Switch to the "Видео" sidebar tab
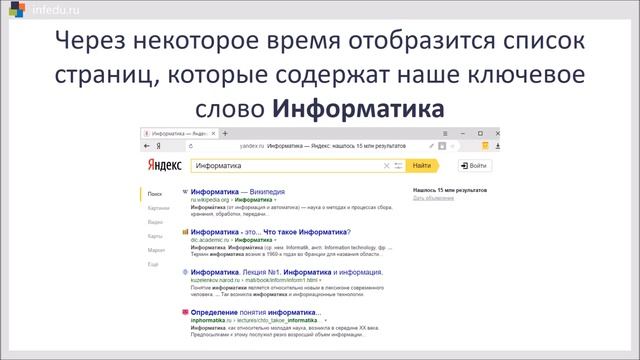The image size is (640, 360). click(155, 222)
